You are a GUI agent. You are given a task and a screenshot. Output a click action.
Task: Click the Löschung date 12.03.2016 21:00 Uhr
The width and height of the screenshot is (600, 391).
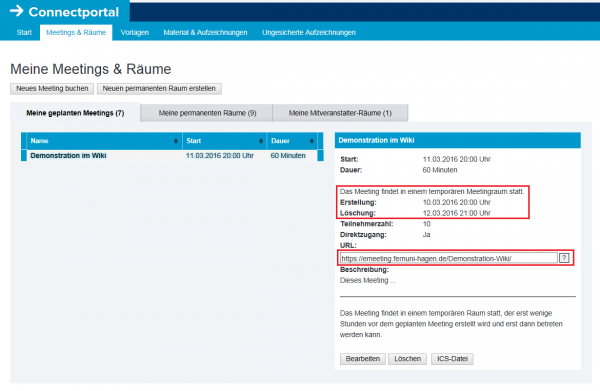click(457, 213)
